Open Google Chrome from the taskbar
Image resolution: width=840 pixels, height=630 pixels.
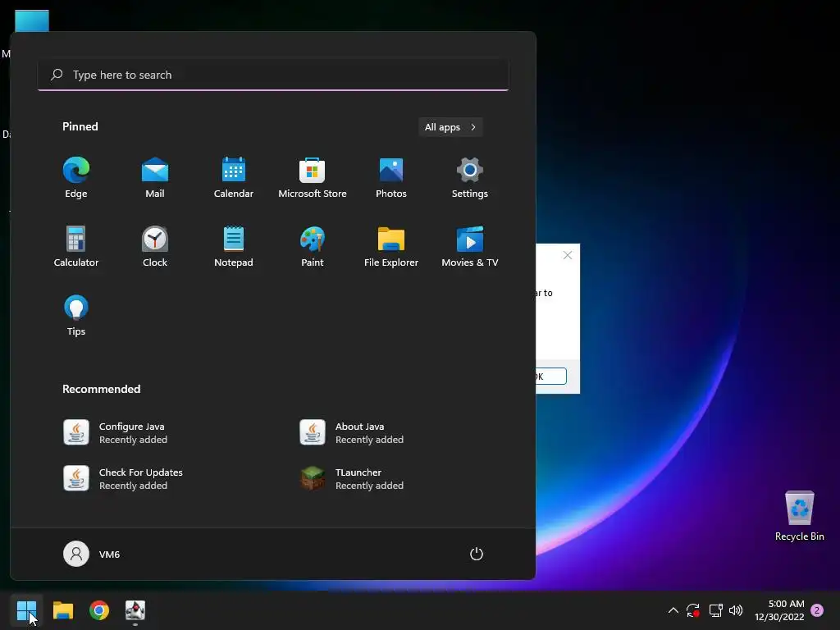[99, 610]
